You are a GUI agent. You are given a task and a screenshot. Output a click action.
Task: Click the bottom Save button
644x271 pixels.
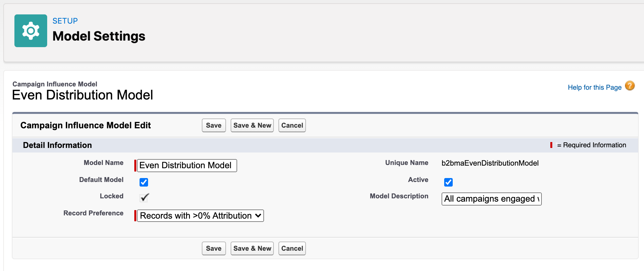pos(214,248)
